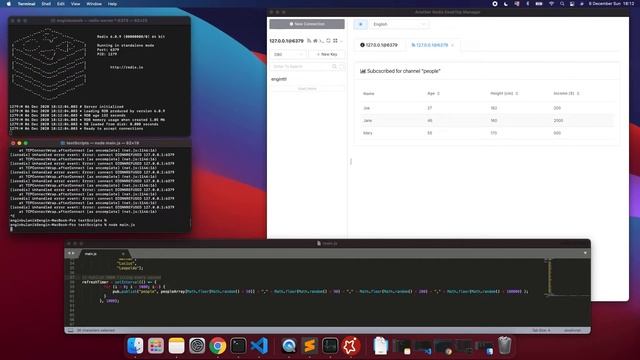Open the DB0 database selector
640x360 pixels.
(x=288, y=54)
